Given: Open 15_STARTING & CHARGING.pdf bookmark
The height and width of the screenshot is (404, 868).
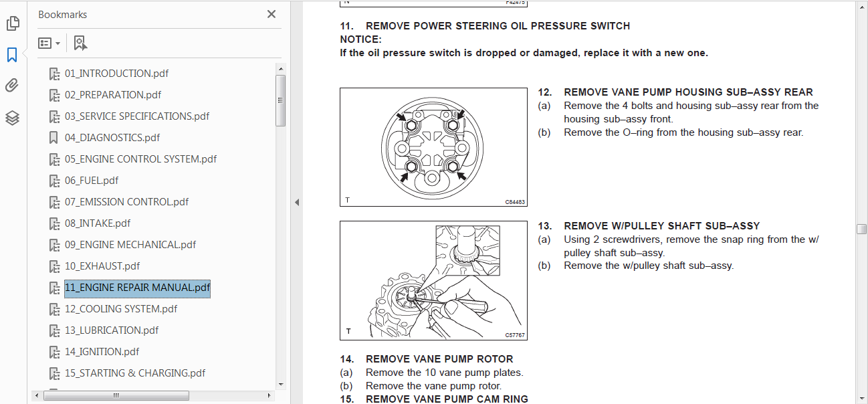Looking at the screenshot, I should pyautogui.click(x=135, y=373).
